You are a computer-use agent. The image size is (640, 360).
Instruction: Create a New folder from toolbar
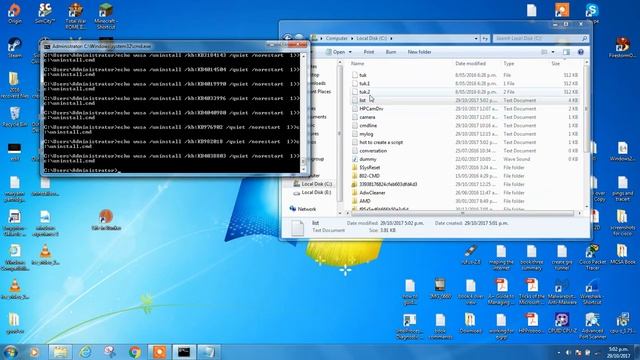[x=419, y=52]
